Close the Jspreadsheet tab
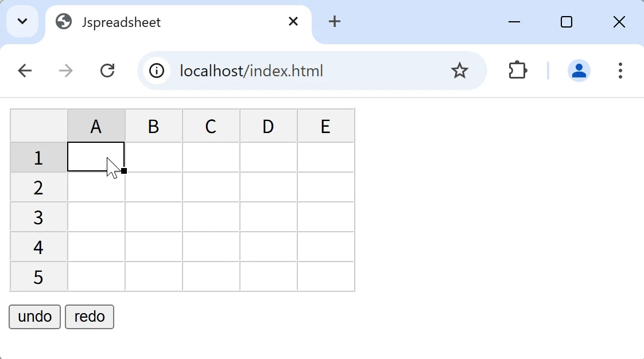The height and width of the screenshot is (359, 644). click(293, 21)
